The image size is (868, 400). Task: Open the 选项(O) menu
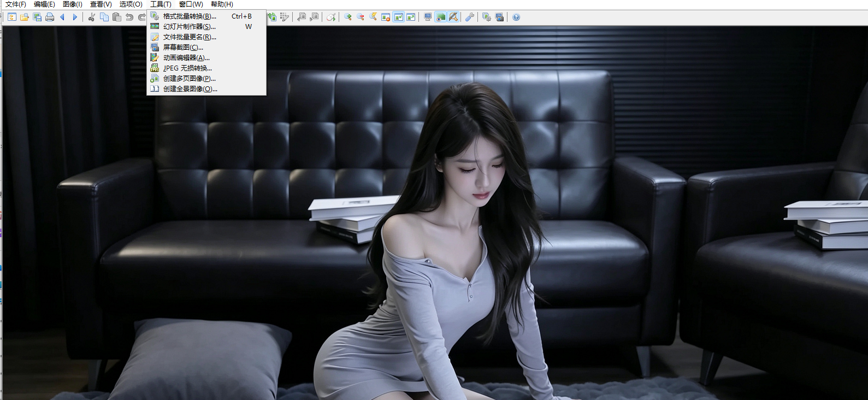pos(131,4)
